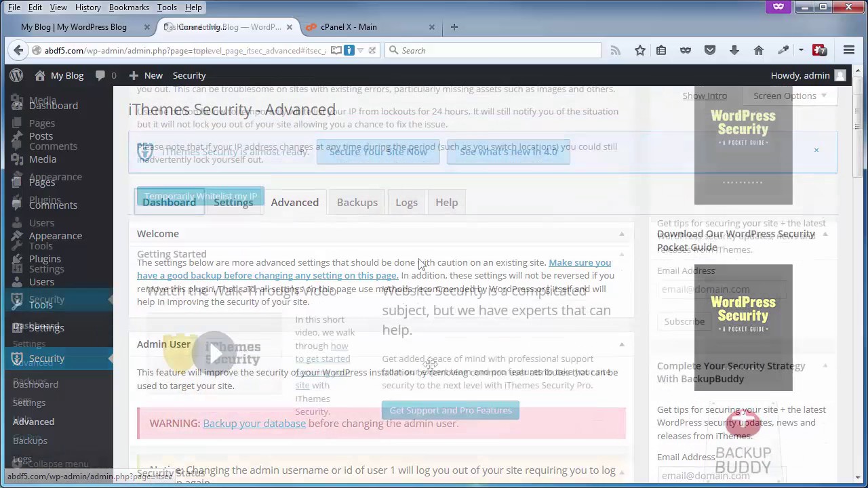The height and width of the screenshot is (488, 868).
Task: Save page to Pocket icon
Action: [x=710, y=50]
